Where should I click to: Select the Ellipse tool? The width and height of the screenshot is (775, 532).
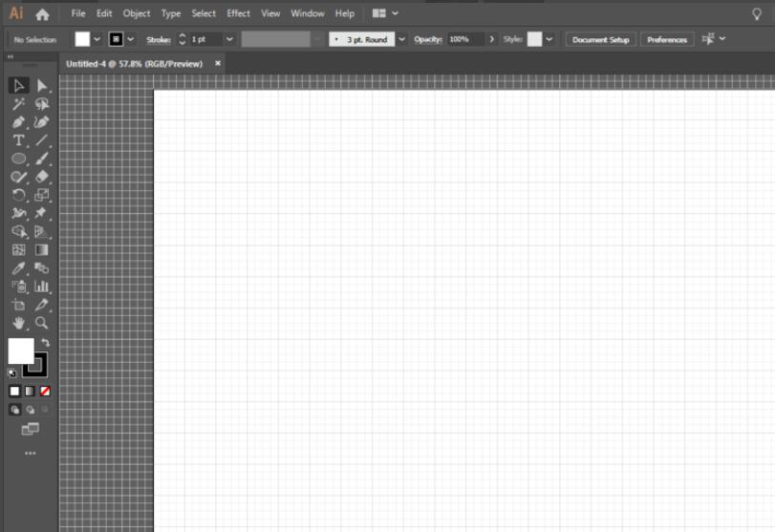(19, 159)
